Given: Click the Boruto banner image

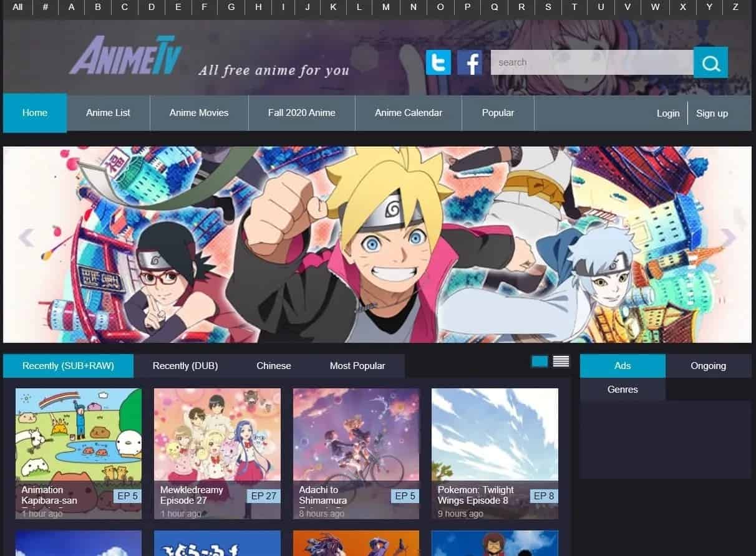Looking at the screenshot, I should (377, 244).
